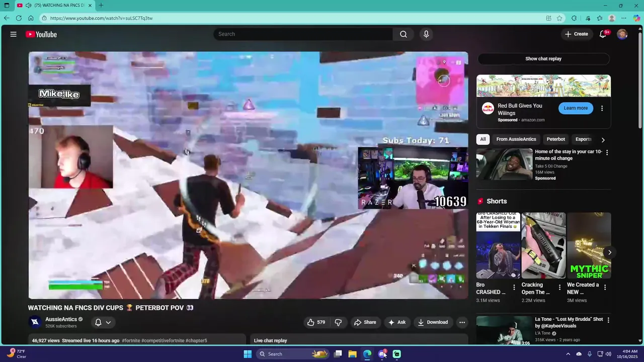Mute the tab via speaker icon
The height and width of the screenshot is (362, 644).
tap(28, 6)
